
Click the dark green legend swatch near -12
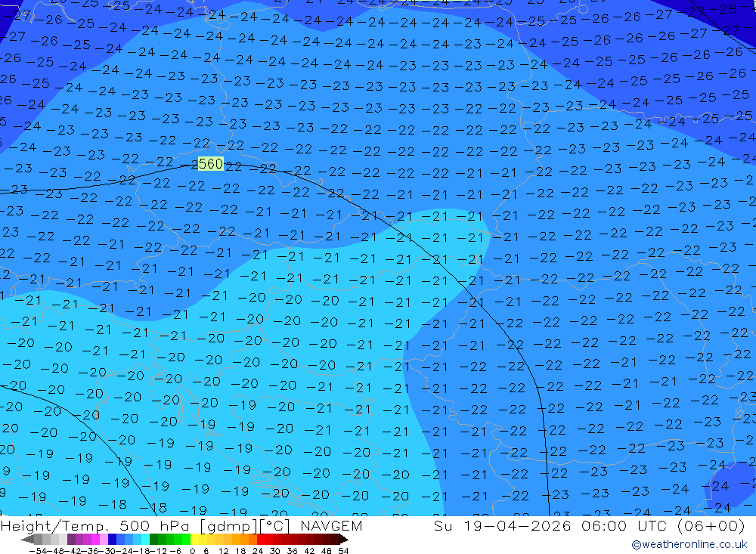[x=153, y=540]
